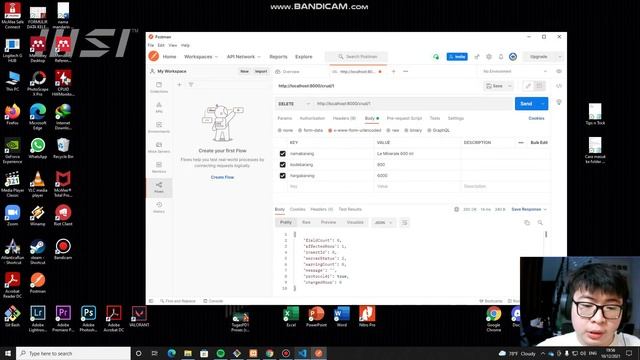The height and width of the screenshot is (360, 640).
Task: Click the response vertical scrollbar
Action: tap(546, 234)
